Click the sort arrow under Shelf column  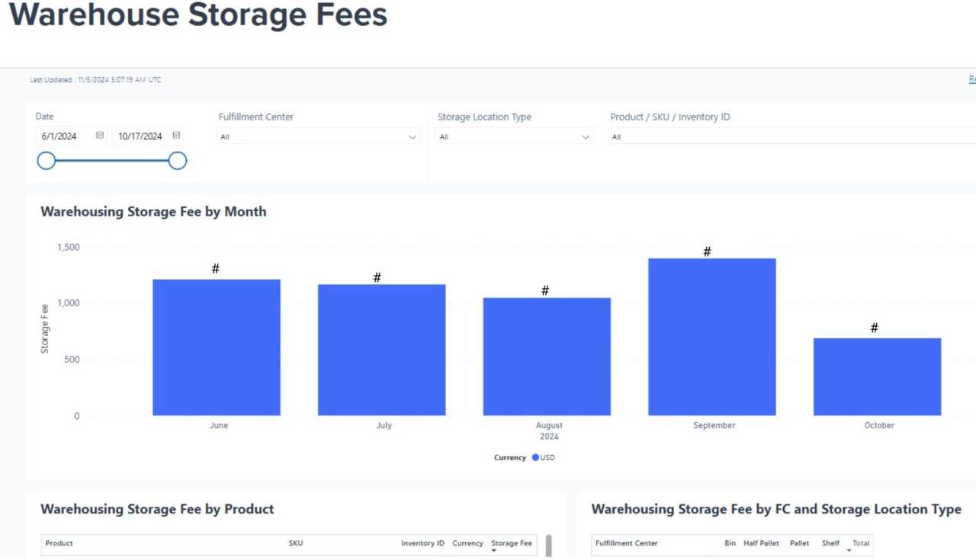[x=849, y=551]
